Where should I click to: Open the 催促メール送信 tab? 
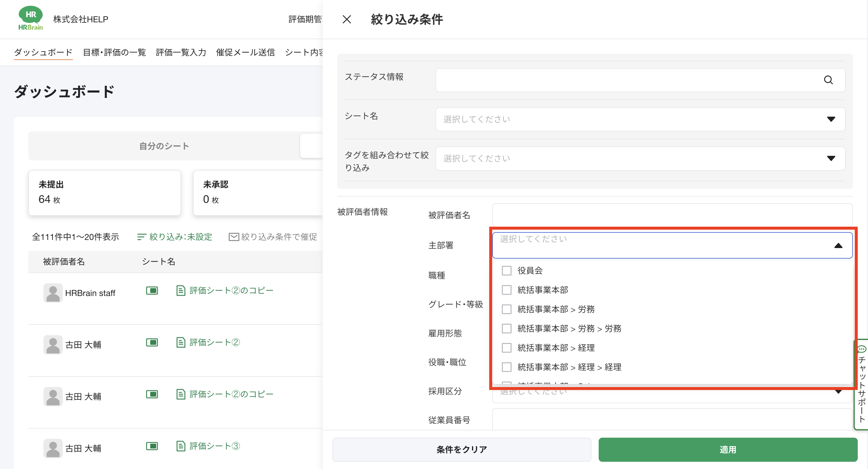pos(245,52)
